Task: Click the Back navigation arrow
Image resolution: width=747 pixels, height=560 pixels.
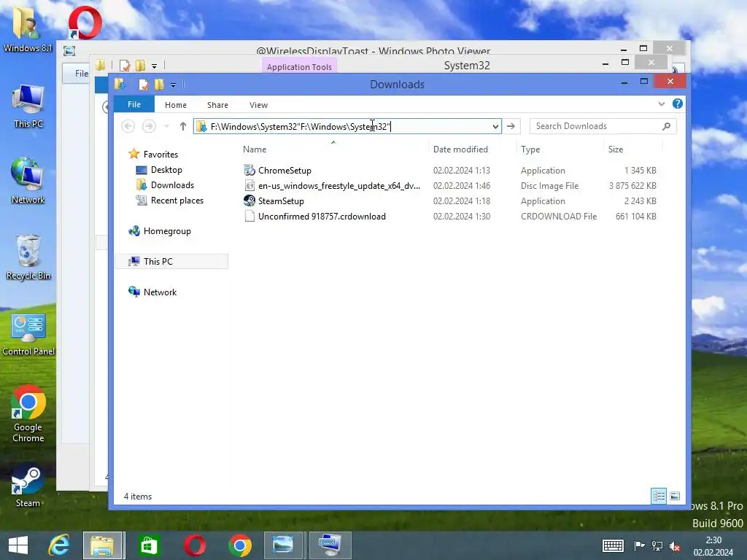Action: click(x=128, y=126)
